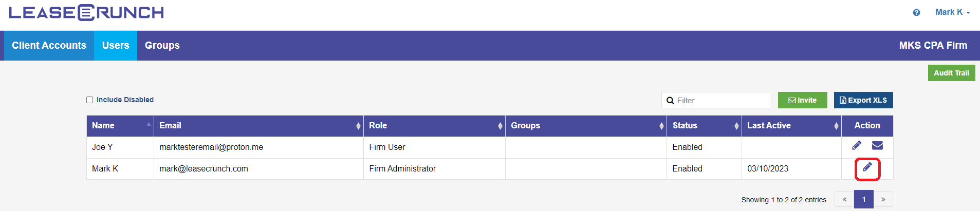The image size is (980, 211).
Task: Sort the table by Email column
Action: pos(259,126)
